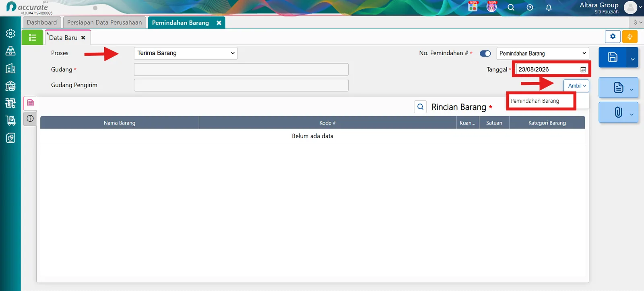
Task: Click the Tanggal date field 23/08/2026
Action: coord(547,69)
